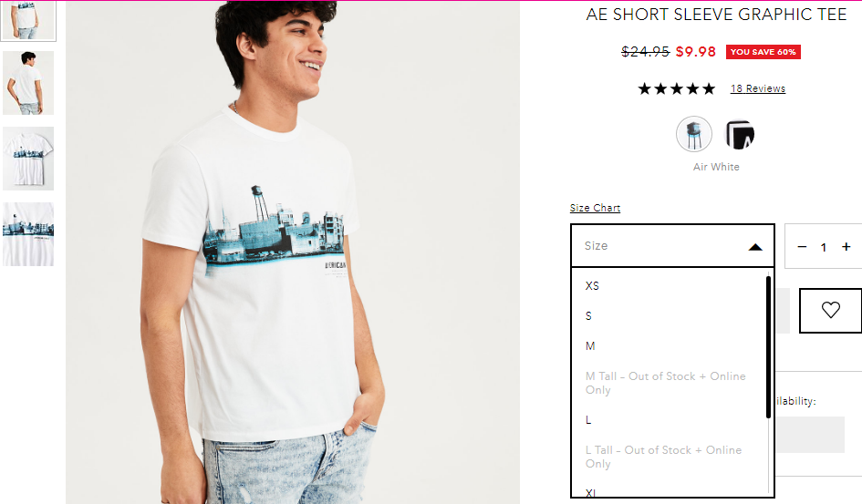Add item to favorites with heart icon

click(x=830, y=310)
